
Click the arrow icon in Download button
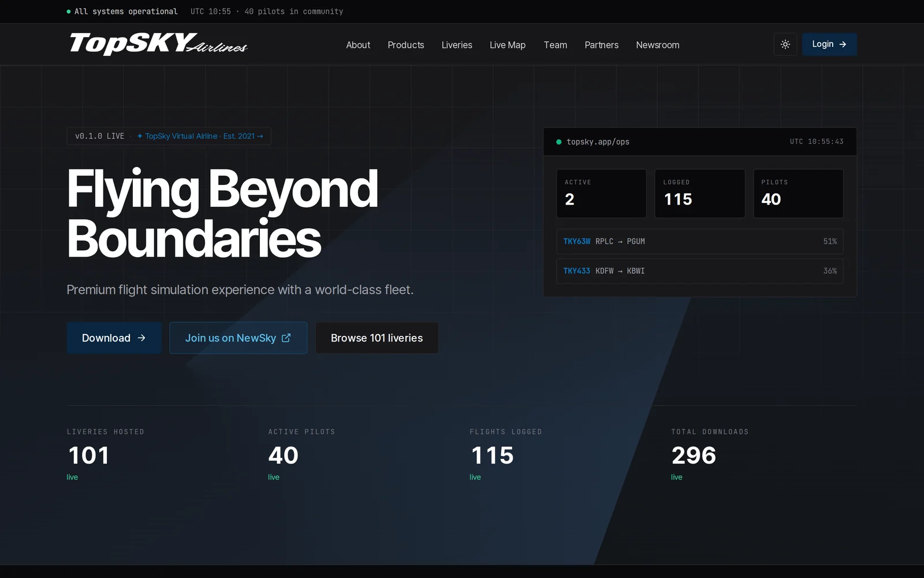141,338
